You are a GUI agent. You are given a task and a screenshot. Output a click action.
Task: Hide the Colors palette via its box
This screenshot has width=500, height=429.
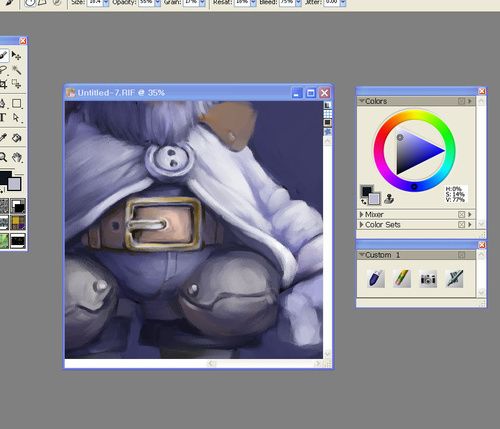coord(461,101)
